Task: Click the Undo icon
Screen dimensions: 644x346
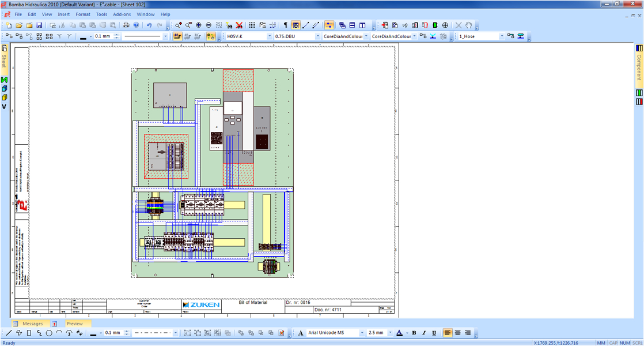Action: click(149, 25)
